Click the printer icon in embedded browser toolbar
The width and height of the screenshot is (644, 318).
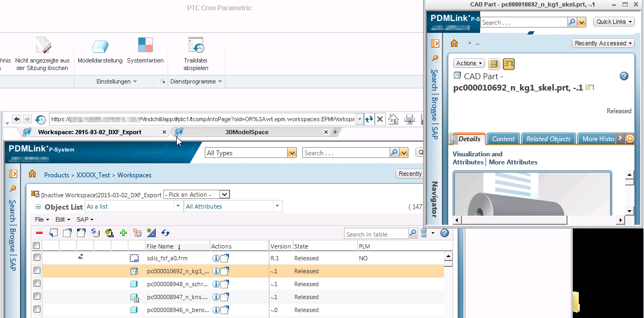tap(410, 119)
